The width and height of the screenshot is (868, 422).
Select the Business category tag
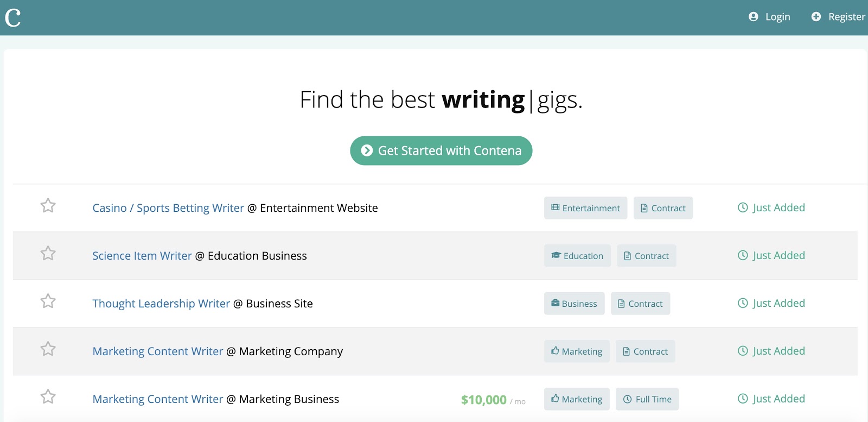click(x=574, y=304)
